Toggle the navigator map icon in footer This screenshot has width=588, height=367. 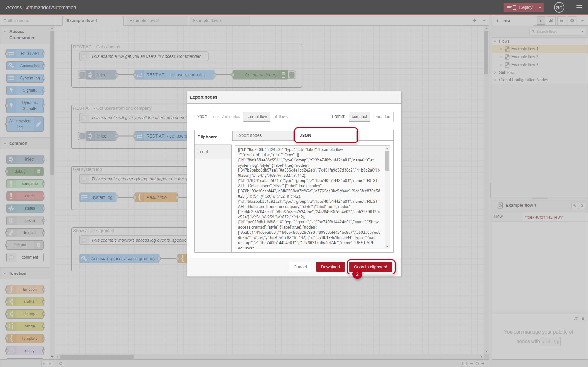point(464,364)
